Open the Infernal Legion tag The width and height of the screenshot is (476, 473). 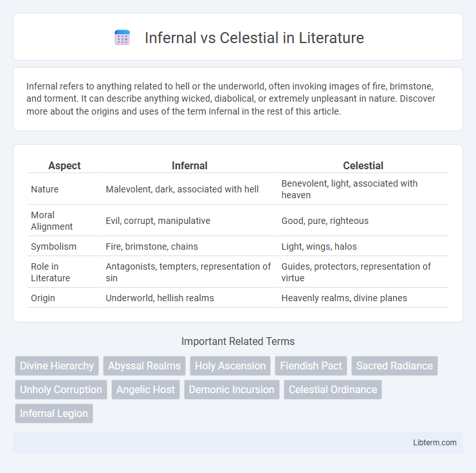coord(54,413)
